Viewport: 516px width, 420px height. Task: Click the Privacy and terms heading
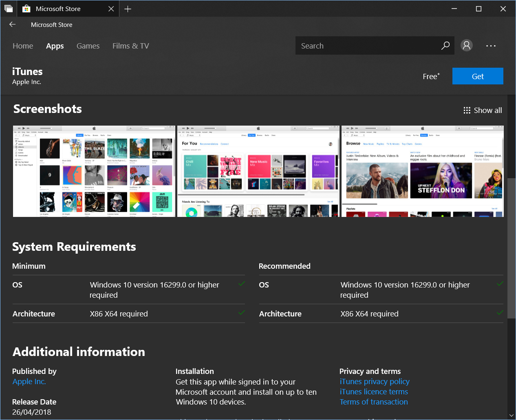tap(370, 371)
